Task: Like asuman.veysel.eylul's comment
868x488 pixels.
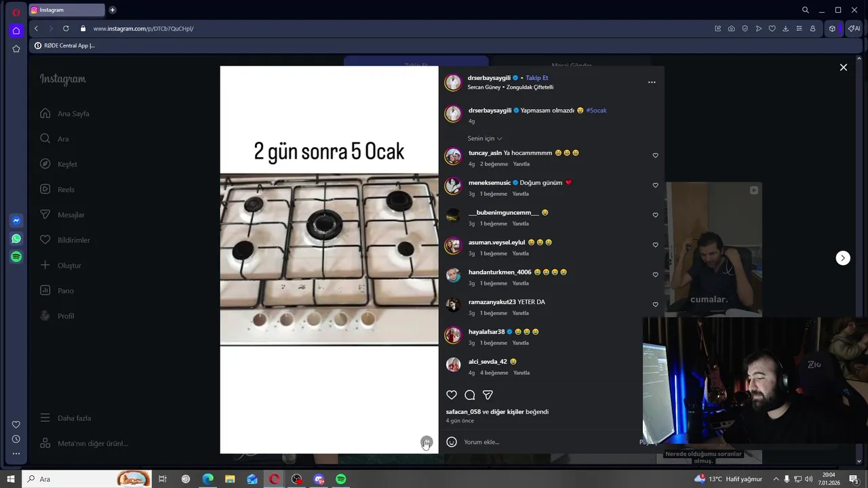Action: [x=655, y=245]
